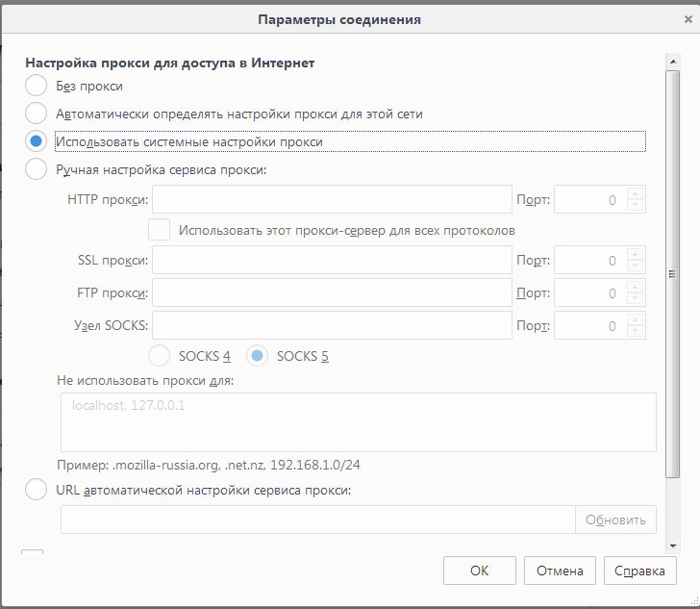Increase the HTTP proxy port stepper
The width and height of the screenshot is (700, 609).
pyautogui.click(x=635, y=193)
